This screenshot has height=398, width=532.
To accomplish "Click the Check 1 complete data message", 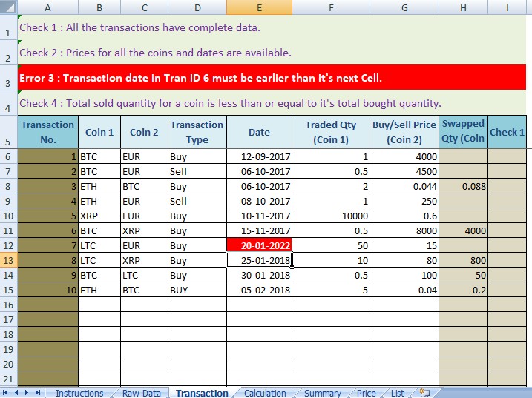I will click(272, 27).
